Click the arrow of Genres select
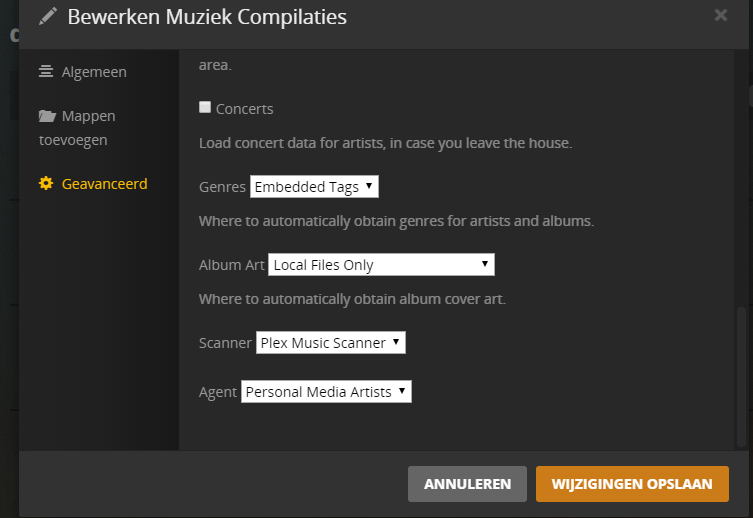Image resolution: width=753 pixels, height=518 pixels. (x=369, y=186)
